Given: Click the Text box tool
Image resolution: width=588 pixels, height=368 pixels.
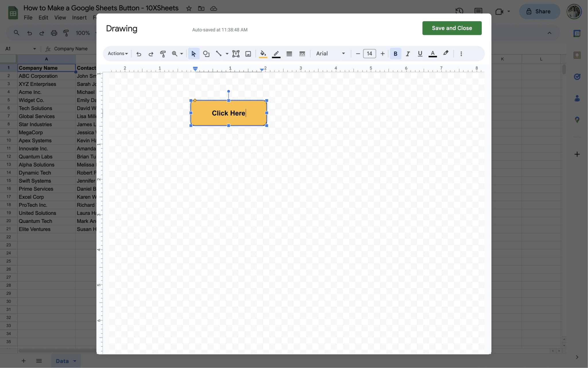Looking at the screenshot, I should coord(236,54).
